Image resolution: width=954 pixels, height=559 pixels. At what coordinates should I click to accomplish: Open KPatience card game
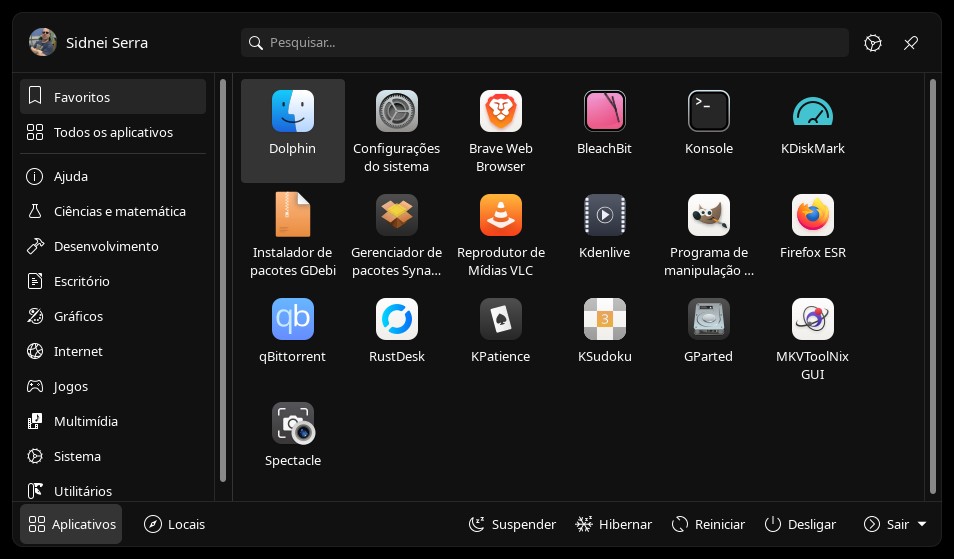click(x=501, y=339)
